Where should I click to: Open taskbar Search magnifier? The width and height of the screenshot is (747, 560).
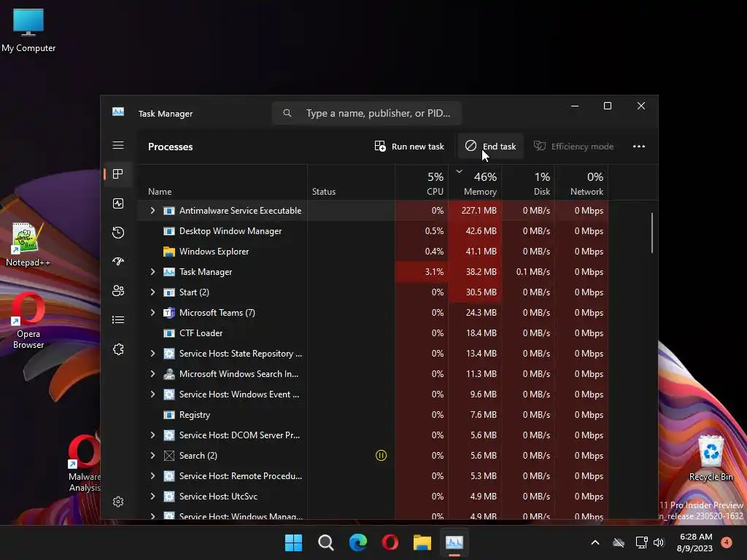(x=326, y=542)
